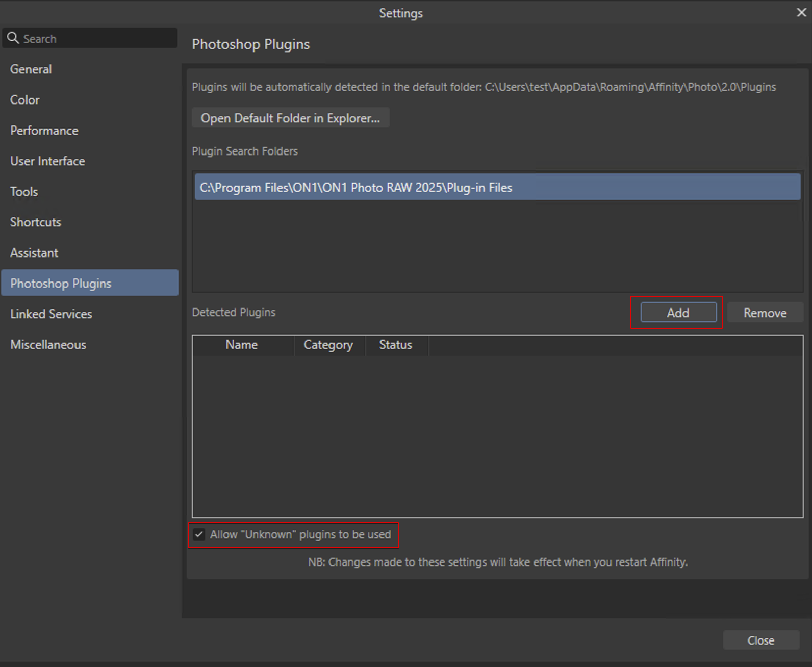Open Assistant settings section
The height and width of the screenshot is (667, 812).
click(34, 253)
